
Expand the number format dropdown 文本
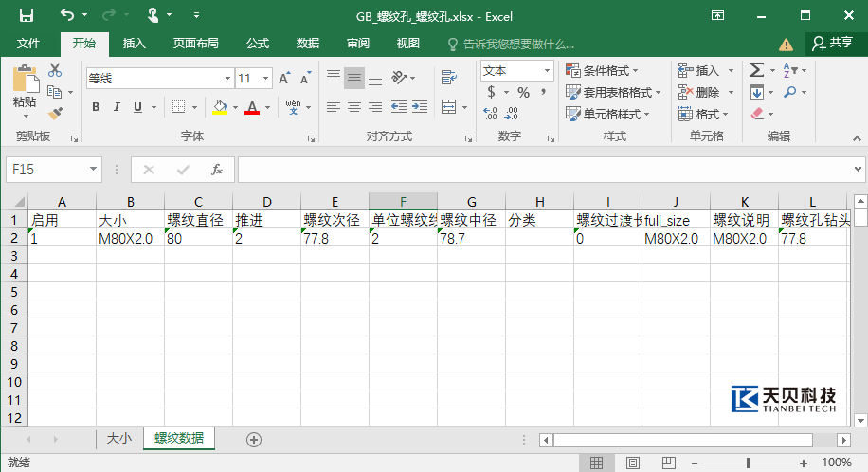547,71
